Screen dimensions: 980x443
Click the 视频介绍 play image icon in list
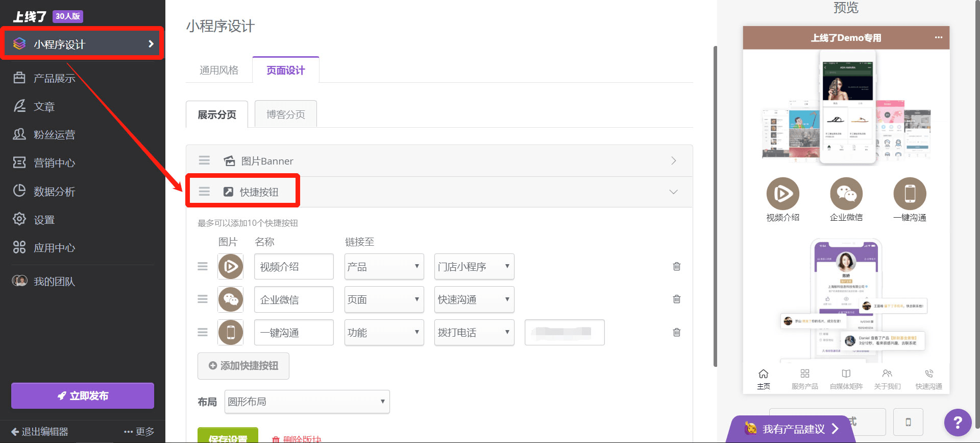230,266
